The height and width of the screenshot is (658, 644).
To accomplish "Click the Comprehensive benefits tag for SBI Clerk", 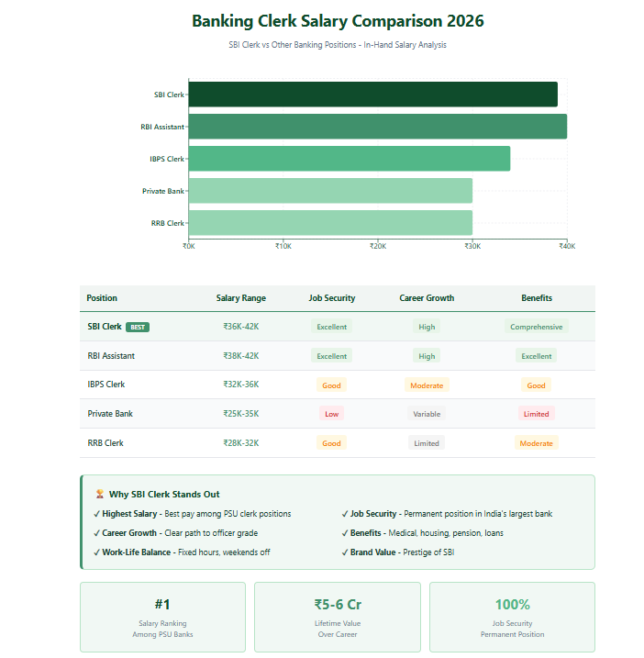I will (536, 327).
